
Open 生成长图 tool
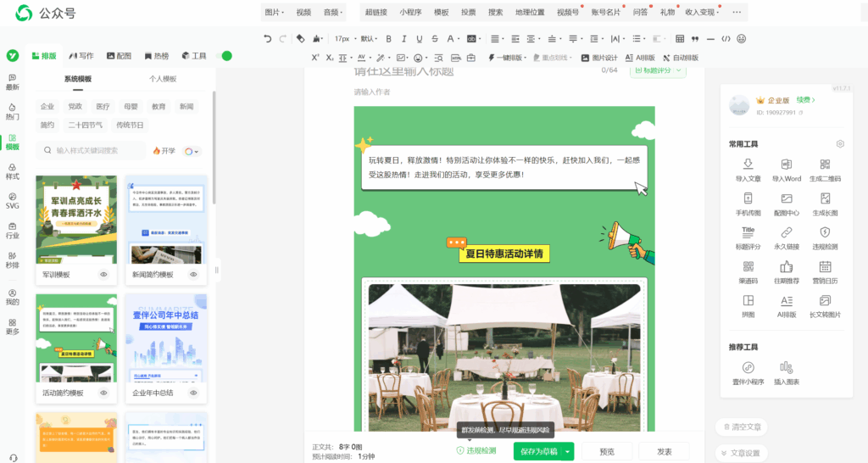point(825,204)
